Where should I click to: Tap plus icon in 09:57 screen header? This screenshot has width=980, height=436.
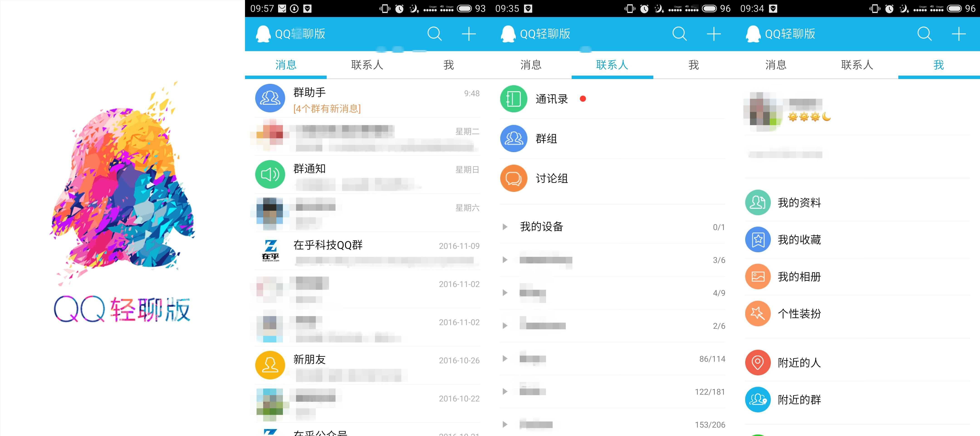pyautogui.click(x=469, y=34)
